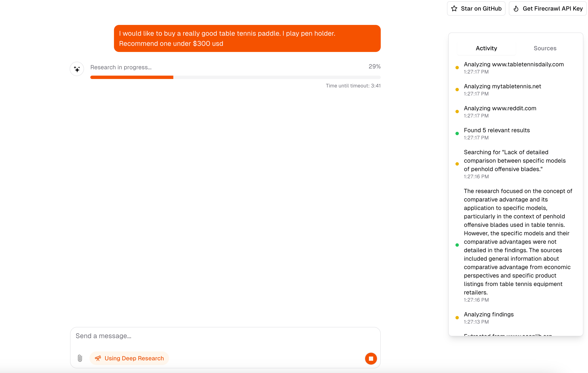The image size is (588, 373).
Task: Click the sparkle assistant avatar icon
Action: tap(77, 69)
